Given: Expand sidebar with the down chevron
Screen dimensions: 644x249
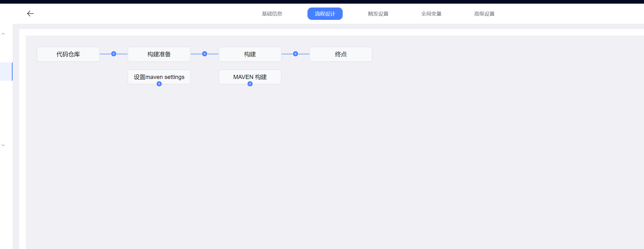Looking at the screenshot, I should click(x=3, y=145).
